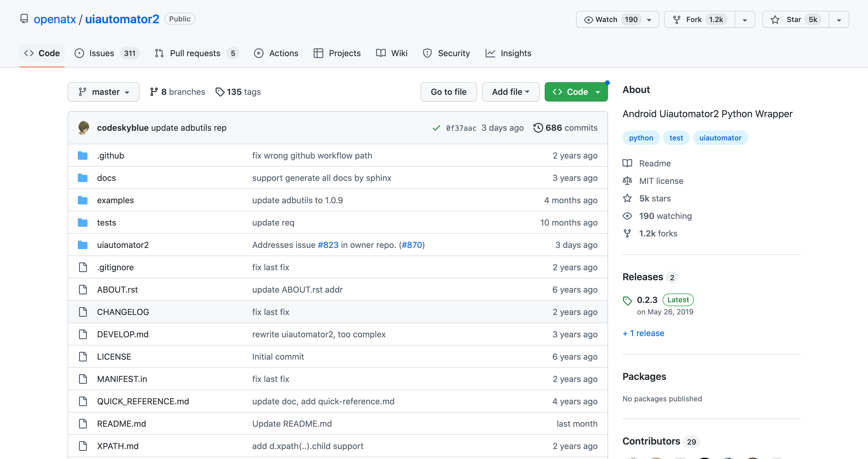868x459 pixels.
Task: Open the star lists dropdown arrow
Action: 839,20
